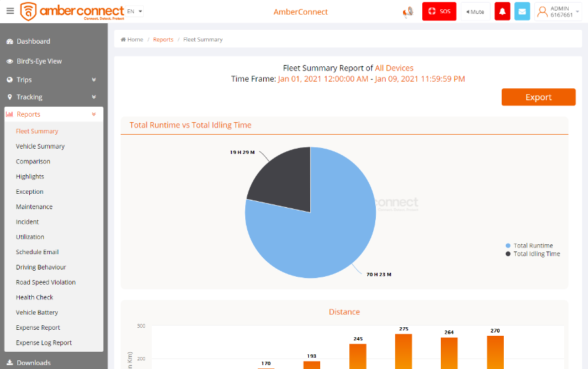
Task: Open the Health Check report
Action: click(34, 297)
